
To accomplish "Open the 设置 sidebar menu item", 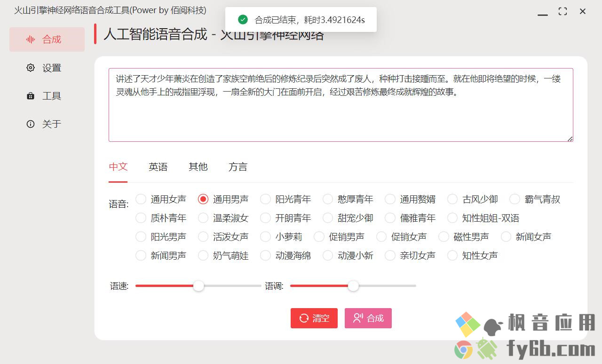I will (x=47, y=68).
